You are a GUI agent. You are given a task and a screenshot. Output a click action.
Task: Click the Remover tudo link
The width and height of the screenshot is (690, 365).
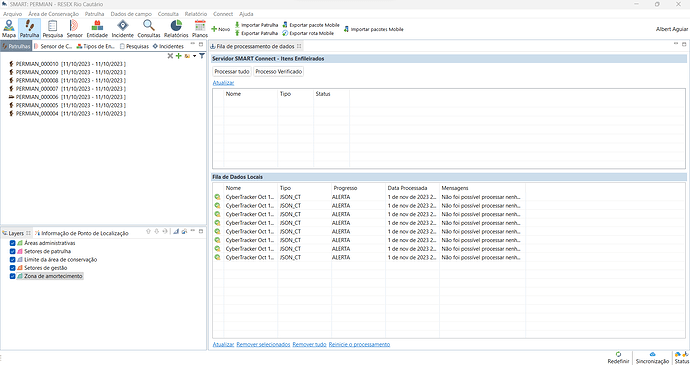point(309,344)
